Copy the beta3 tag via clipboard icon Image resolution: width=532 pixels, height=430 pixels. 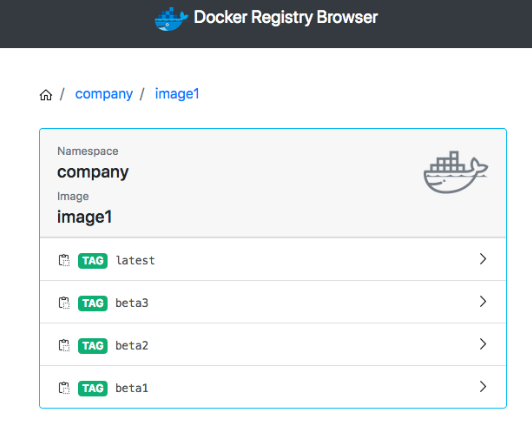click(x=64, y=303)
